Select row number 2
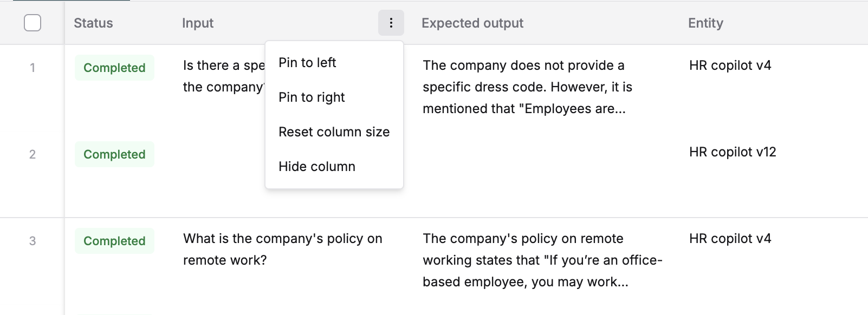The height and width of the screenshot is (315, 868). click(x=33, y=154)
